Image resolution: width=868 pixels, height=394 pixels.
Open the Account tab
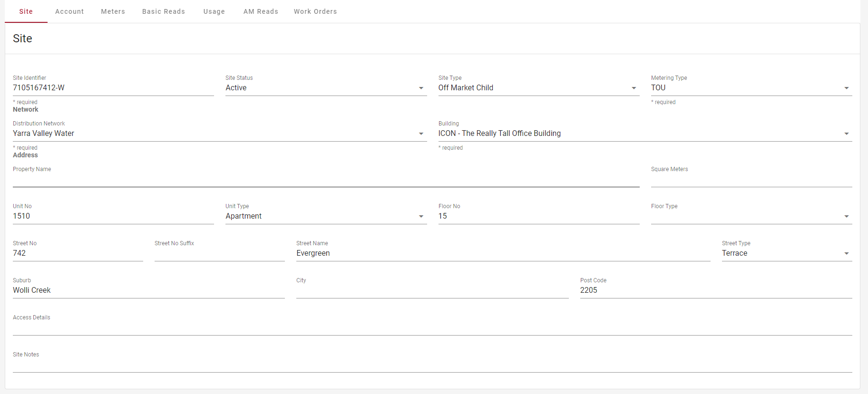point(69,11)
